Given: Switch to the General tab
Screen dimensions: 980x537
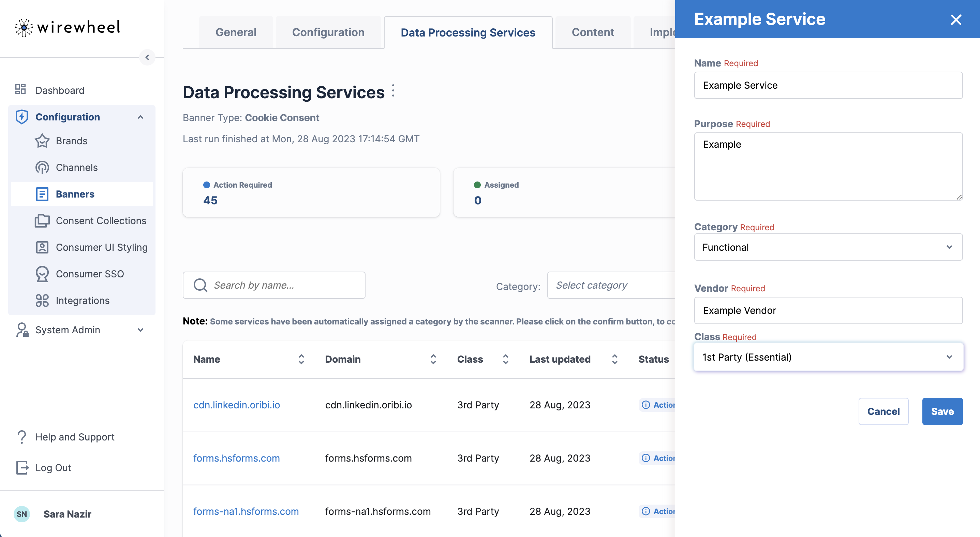Looking at the screenshot, I should tap(236, 33).
